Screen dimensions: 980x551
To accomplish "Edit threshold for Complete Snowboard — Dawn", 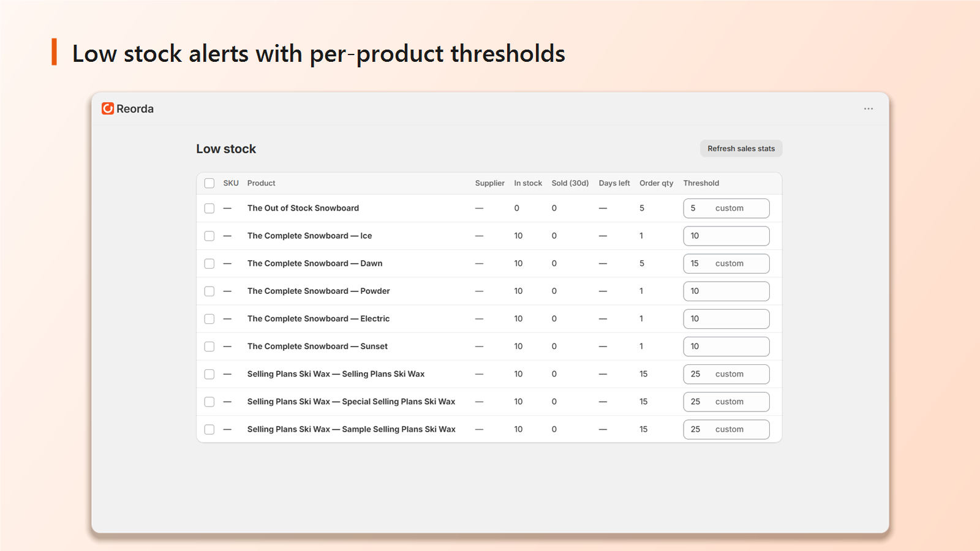I will click(x=726, y=263).
